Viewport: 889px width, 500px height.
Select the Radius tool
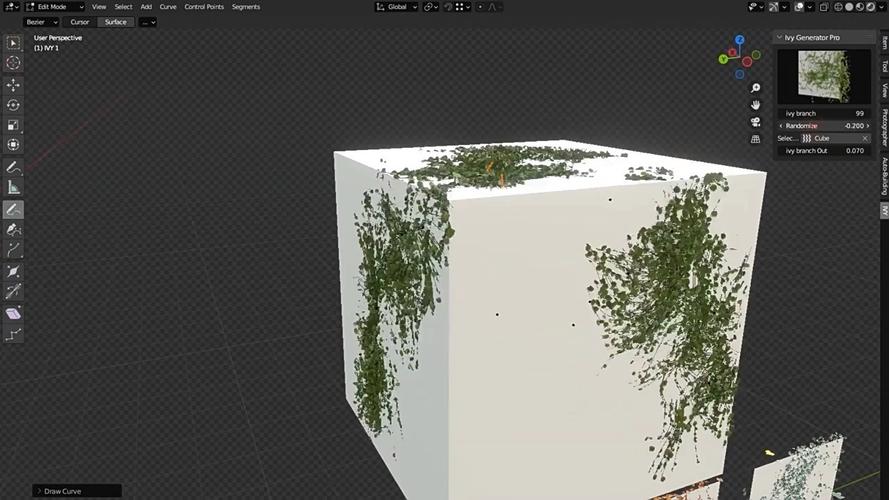click(x=13, y=271)
